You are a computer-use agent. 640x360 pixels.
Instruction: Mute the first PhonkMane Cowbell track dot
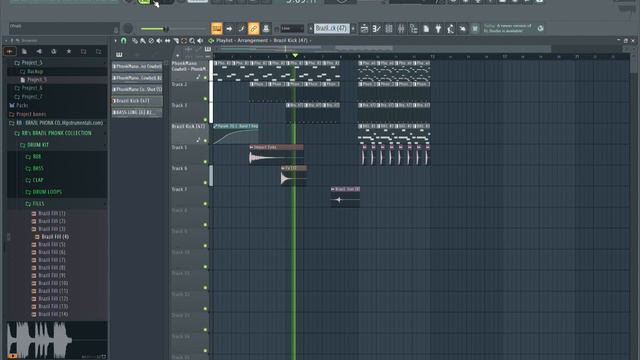[205, 78]
